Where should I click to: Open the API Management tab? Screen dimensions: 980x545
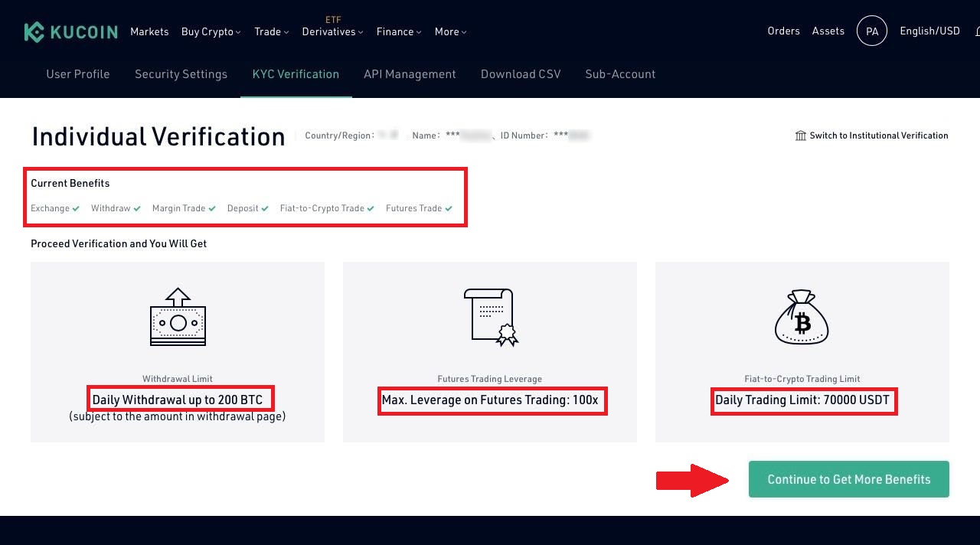tap(410, 74)
